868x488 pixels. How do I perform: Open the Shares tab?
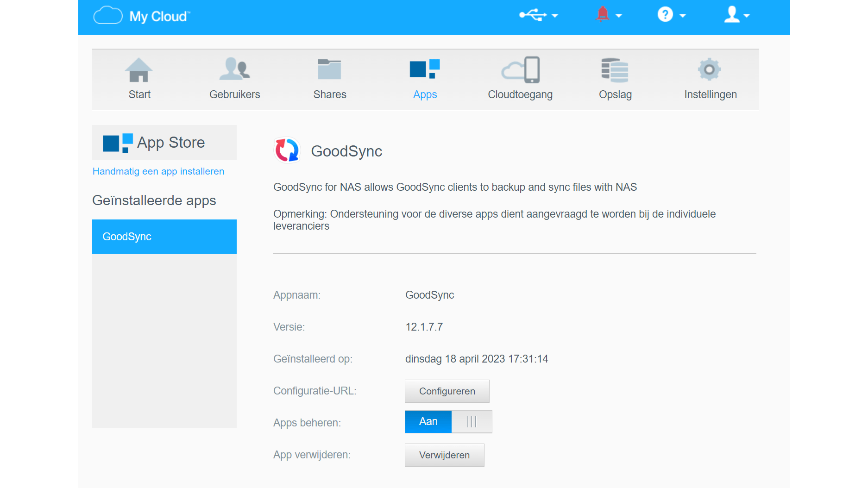tap(330, 94)
